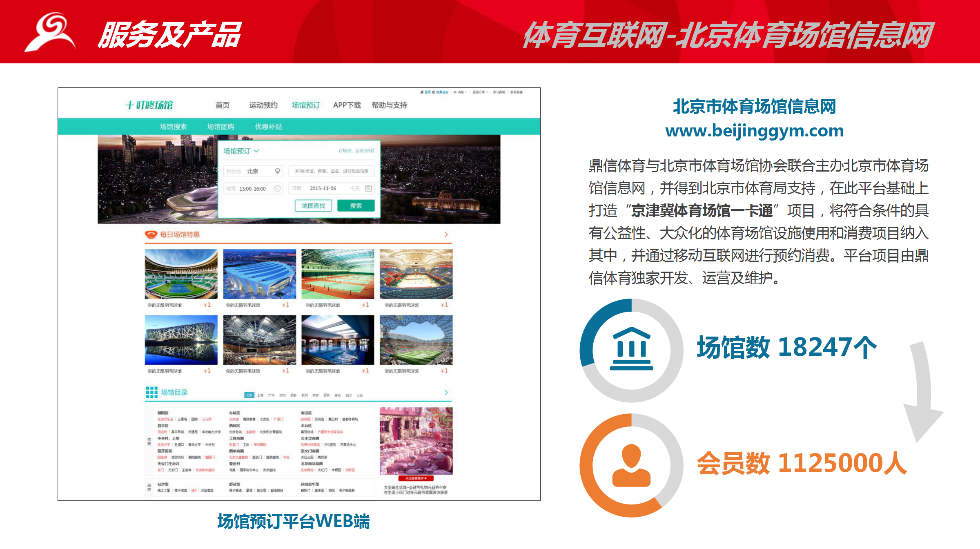Open the open-roof soccer stadium thumbnail
The height and width of the screenshot is (549, 980).
tap(416, 340)
